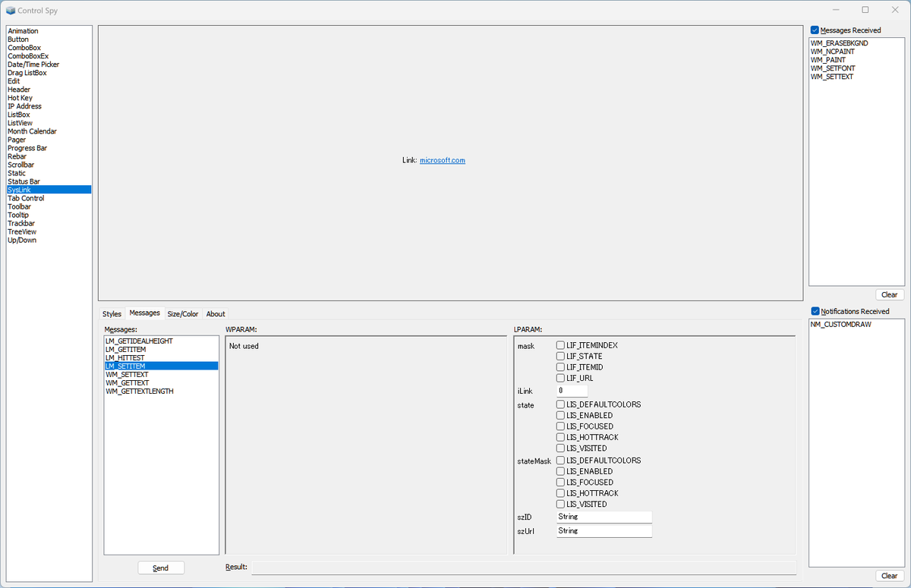Select LM_SETITEM message

(x=161, y=366)
